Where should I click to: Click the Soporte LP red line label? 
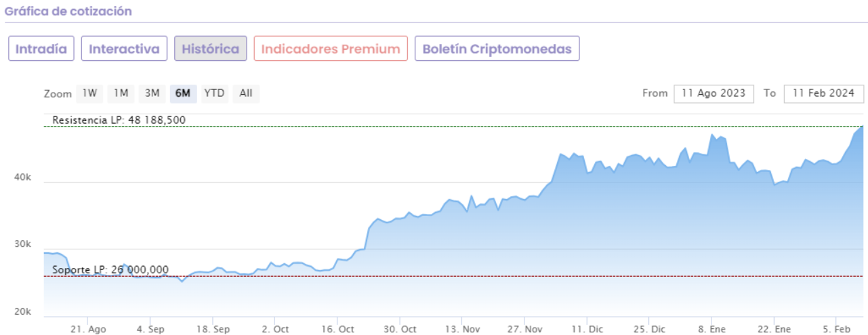click(x=110, y=270)
